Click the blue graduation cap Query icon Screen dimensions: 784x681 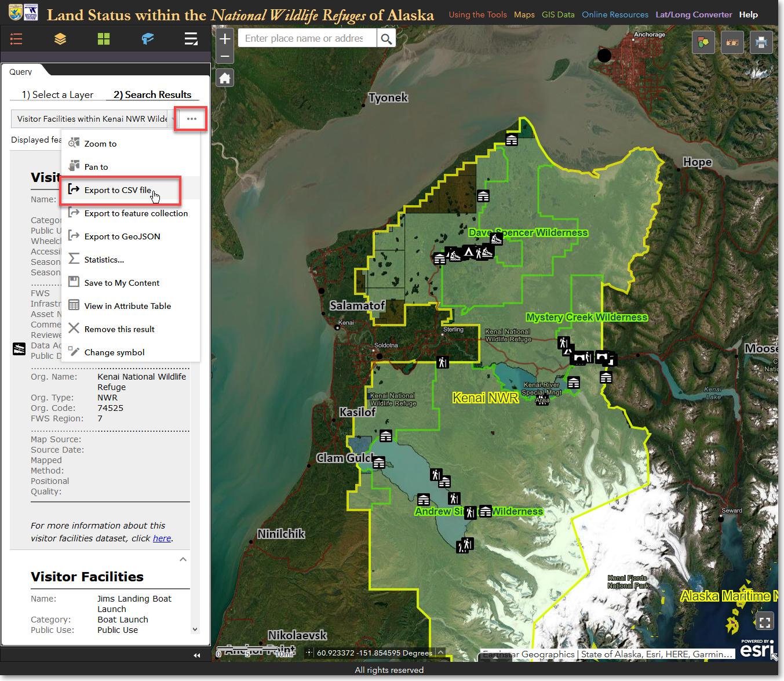148,39
